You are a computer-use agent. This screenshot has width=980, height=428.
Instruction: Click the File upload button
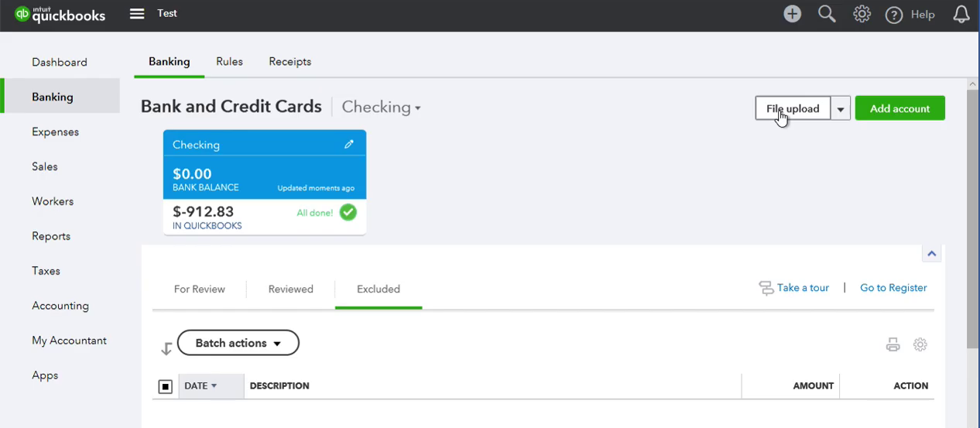click(793, 108)
